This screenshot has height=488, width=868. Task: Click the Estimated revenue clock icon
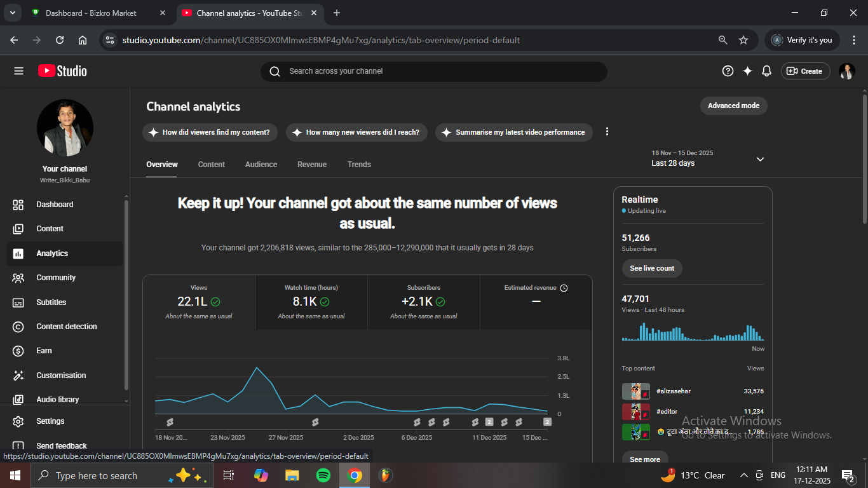click(564, 288)
